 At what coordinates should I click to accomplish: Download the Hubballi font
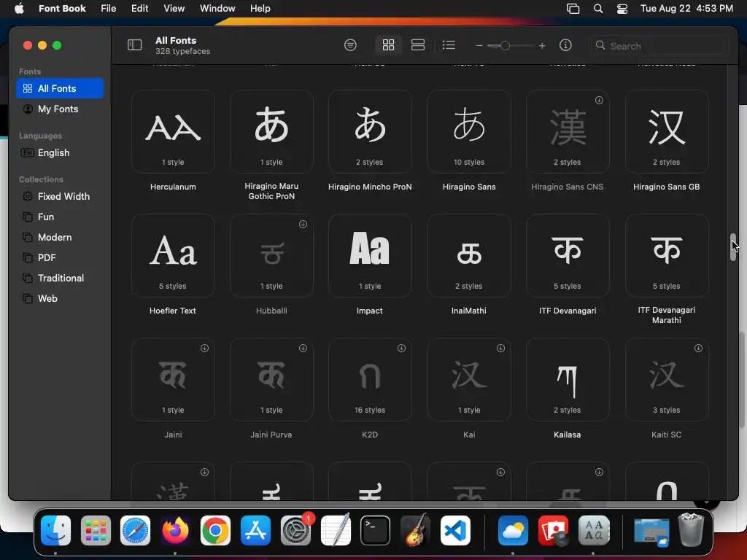click(x=303, y=225)
